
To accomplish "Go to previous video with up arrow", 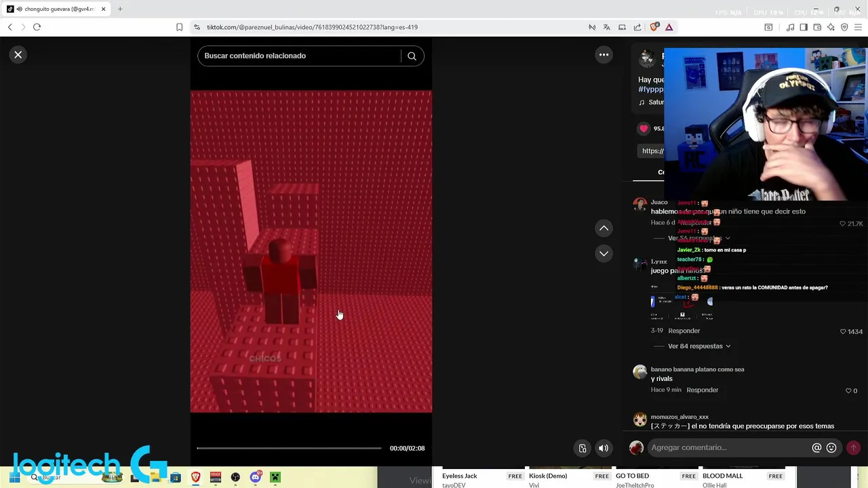I will click(604, 228).
